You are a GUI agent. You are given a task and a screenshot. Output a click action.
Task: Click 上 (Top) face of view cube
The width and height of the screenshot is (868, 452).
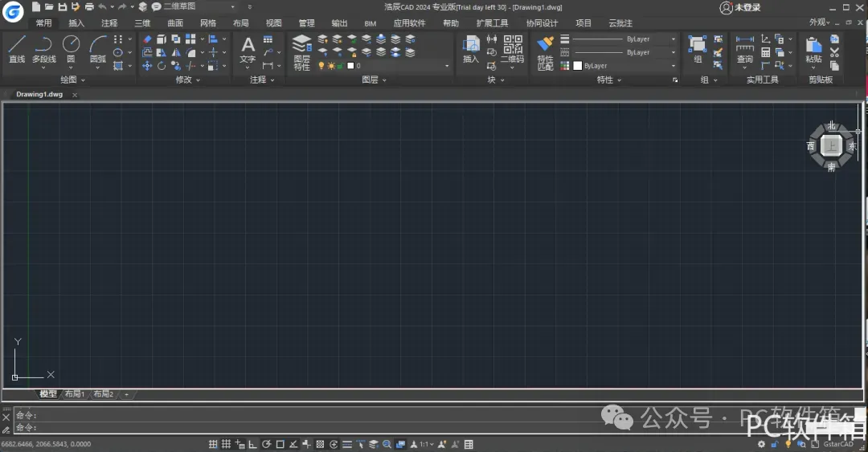[x=831, y=146]
